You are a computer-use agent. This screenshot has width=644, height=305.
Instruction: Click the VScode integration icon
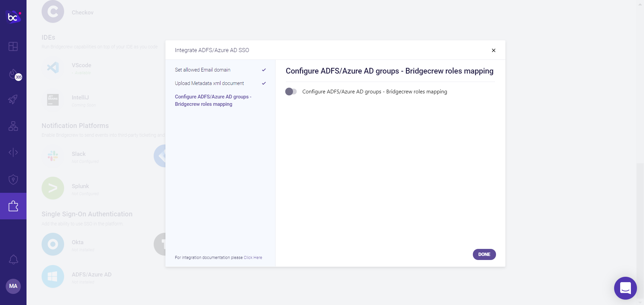53,68
